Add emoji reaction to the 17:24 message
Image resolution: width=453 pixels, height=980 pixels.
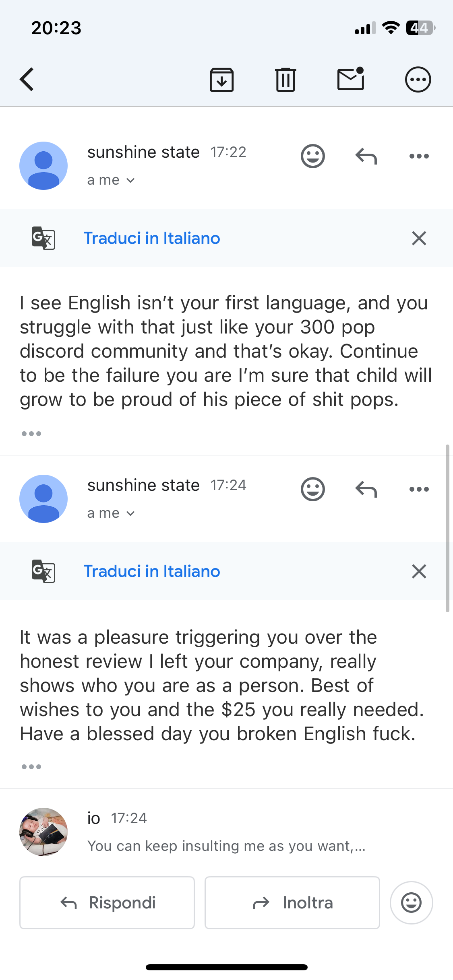312,489
